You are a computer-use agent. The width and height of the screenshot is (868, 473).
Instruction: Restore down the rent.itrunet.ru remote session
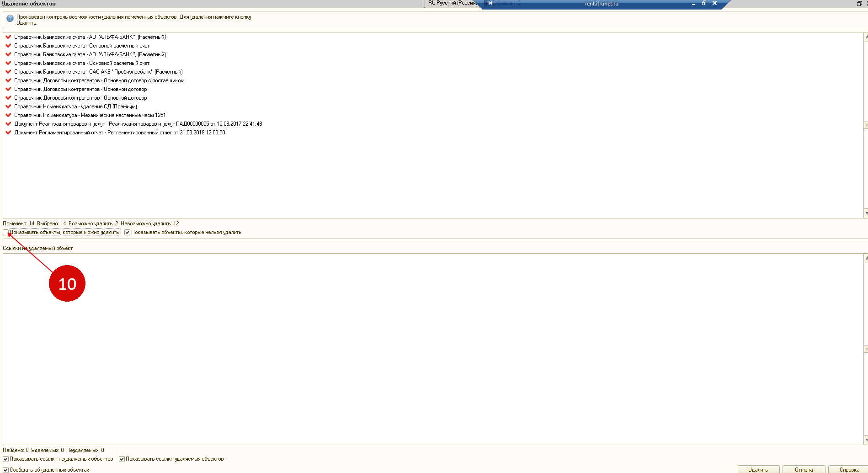(704, 3)
